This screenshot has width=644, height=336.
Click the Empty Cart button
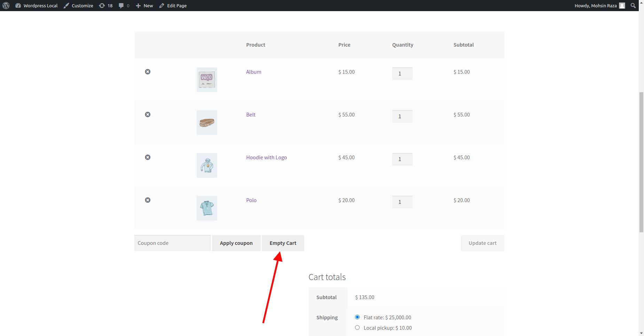(x=283, y=243)
